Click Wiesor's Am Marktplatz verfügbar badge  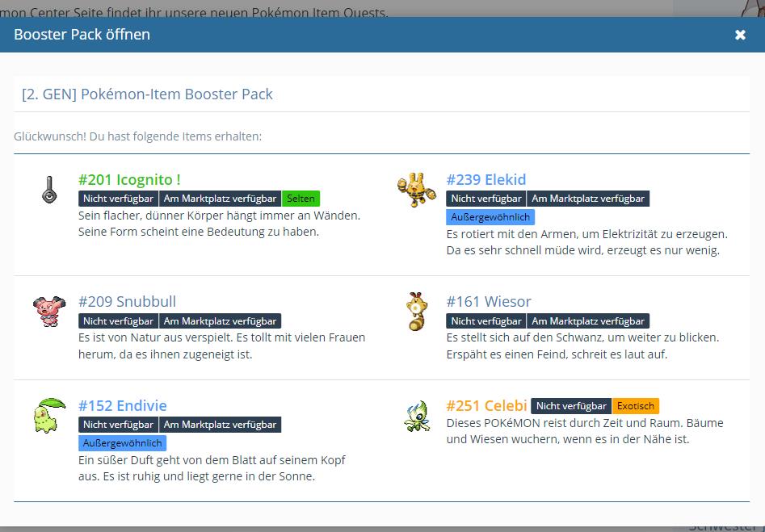[x=588, y=321]
